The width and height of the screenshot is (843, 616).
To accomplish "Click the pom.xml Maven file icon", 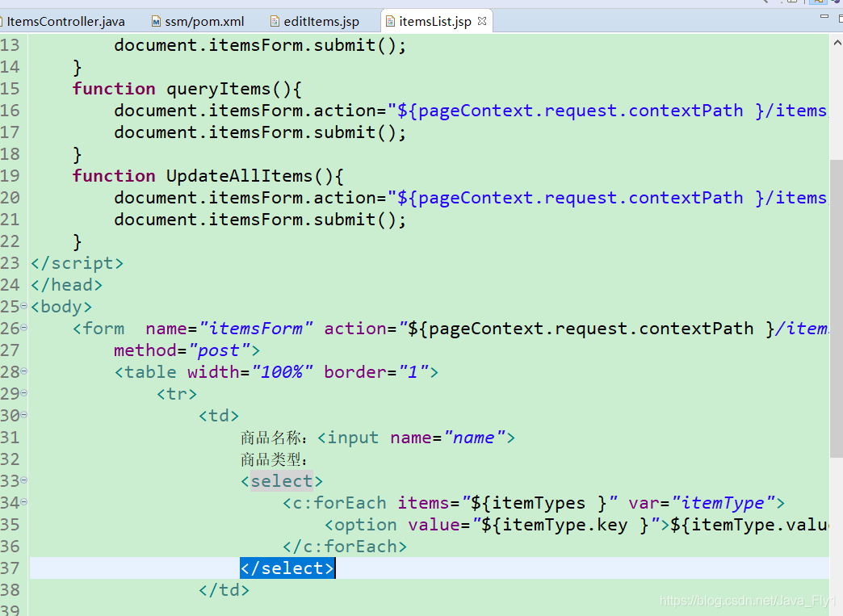I will (x=156, y=22).
